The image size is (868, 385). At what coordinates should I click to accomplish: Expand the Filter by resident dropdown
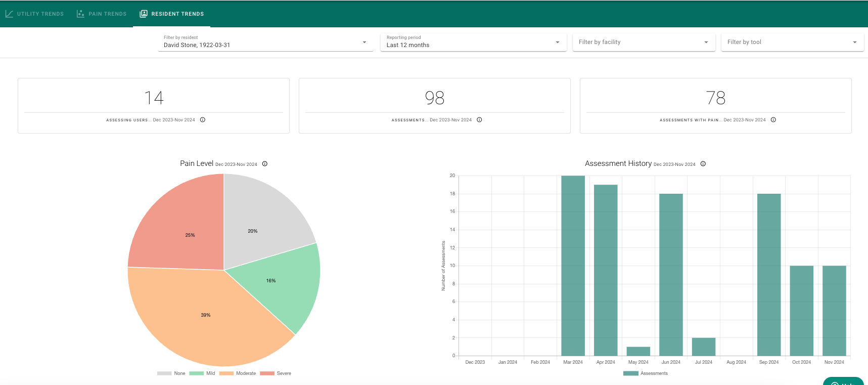pos(265,42)
